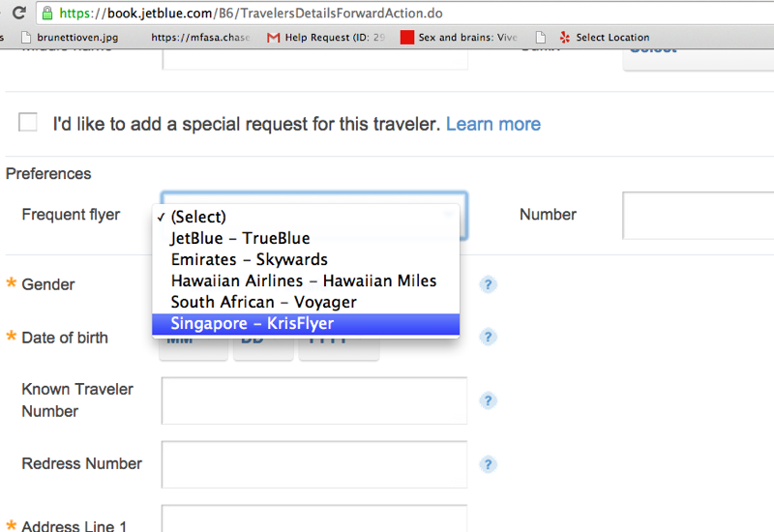Click the Gender help question mark icon
Viewport: 774px width, 532px height.
488,284
